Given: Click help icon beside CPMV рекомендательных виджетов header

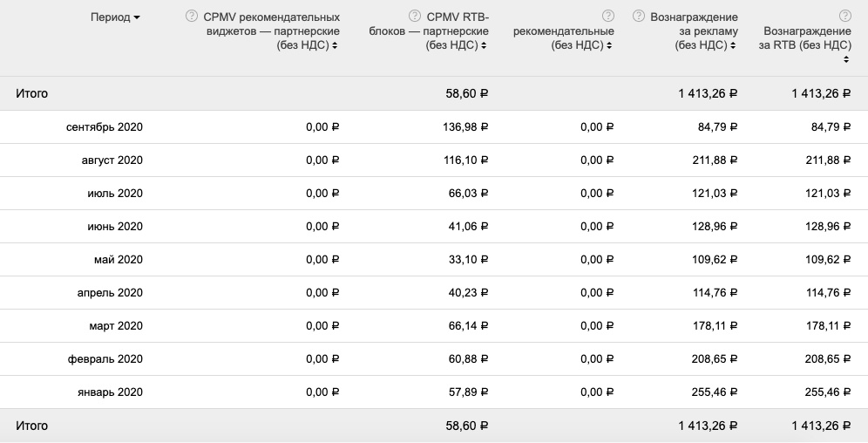Looking at the screenshot, I should (x=192, y=17).
